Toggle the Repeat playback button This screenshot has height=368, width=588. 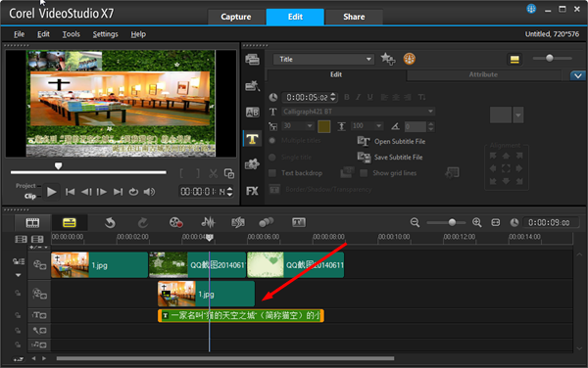click(133, 192)
